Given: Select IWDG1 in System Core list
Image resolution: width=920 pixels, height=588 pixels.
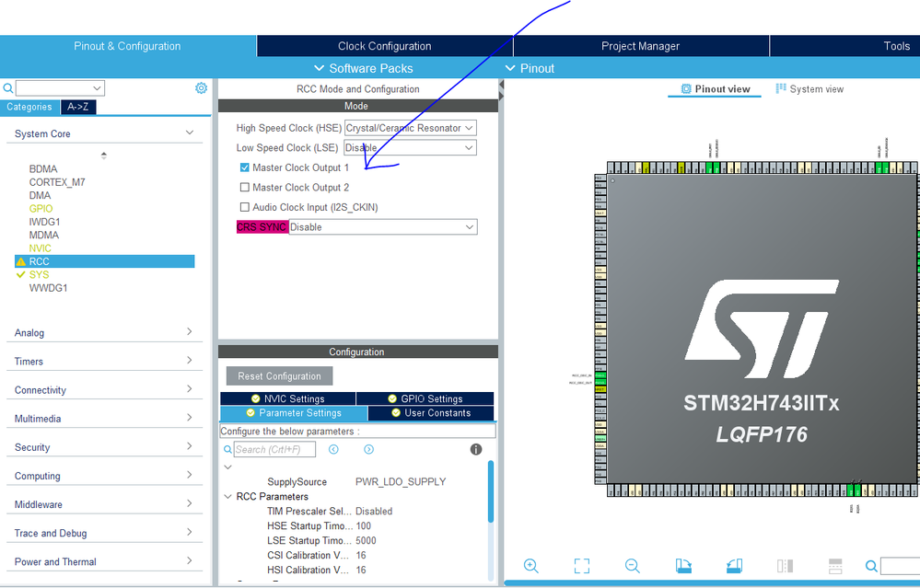Looking at the screenshot, I should coord(44,222).
